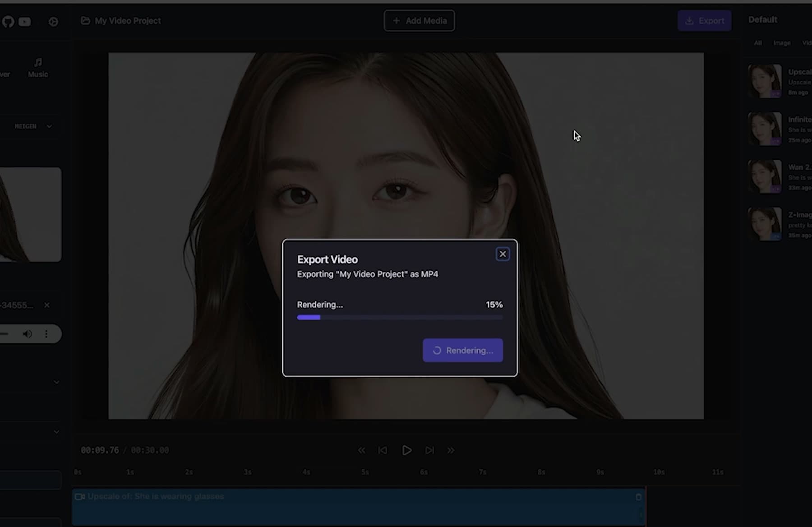Viewport: 812px width, 527px height.
Task: Click the folder icon next to My Video Project
Action: pos(85,20)
